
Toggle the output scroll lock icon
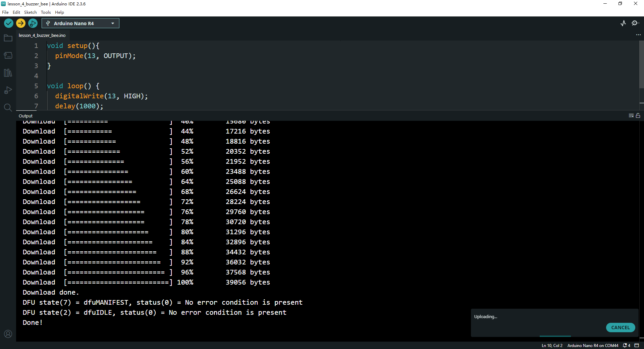(x=638, y=116)
